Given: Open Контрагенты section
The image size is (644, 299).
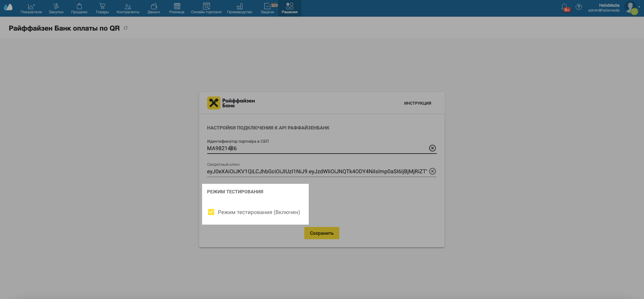Looking at the screenshot, I should click(128, 8).
